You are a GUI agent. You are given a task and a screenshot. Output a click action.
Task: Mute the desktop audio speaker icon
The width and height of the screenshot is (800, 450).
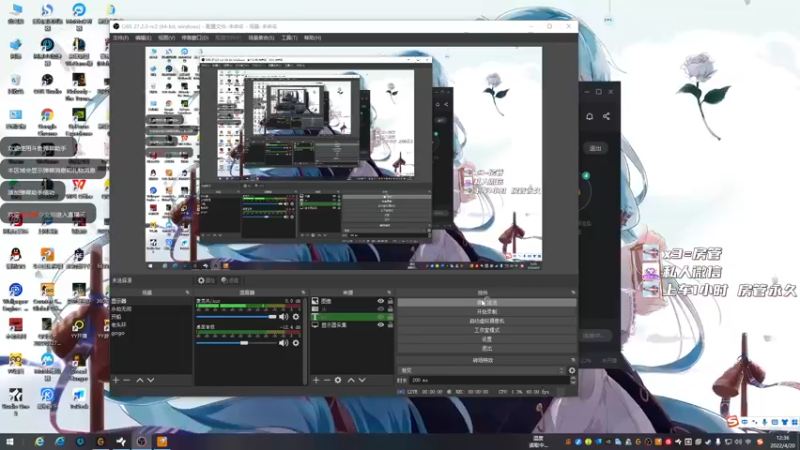pyautogui.click(x=284, y=343)
